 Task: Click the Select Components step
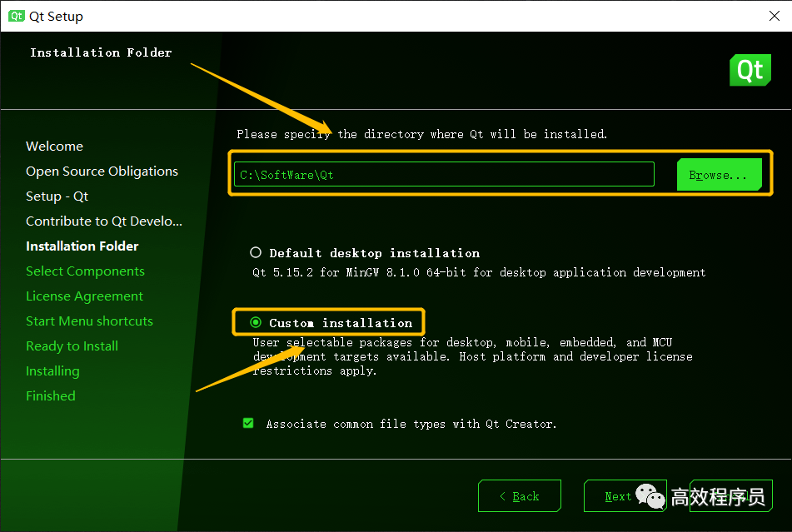85,271
